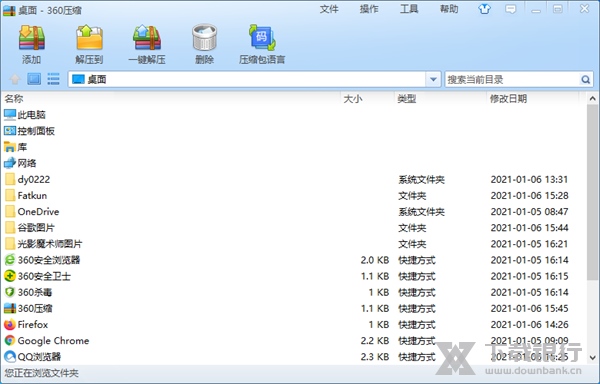Click the file list scrollbar up arrow
This screenshot has height=384, width=600.
click(593, 99)
